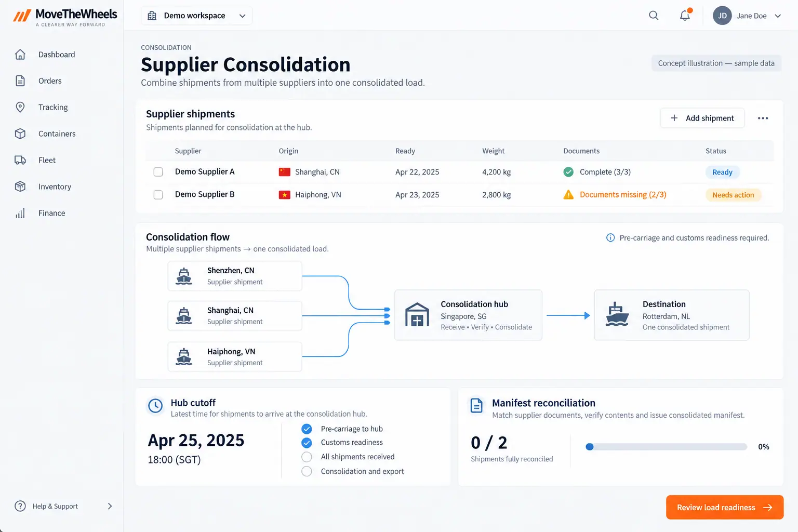Viewport: 798px width, 532px height.
Task: Toggle the Customs readiness check
Action: (x=307, y=443)
